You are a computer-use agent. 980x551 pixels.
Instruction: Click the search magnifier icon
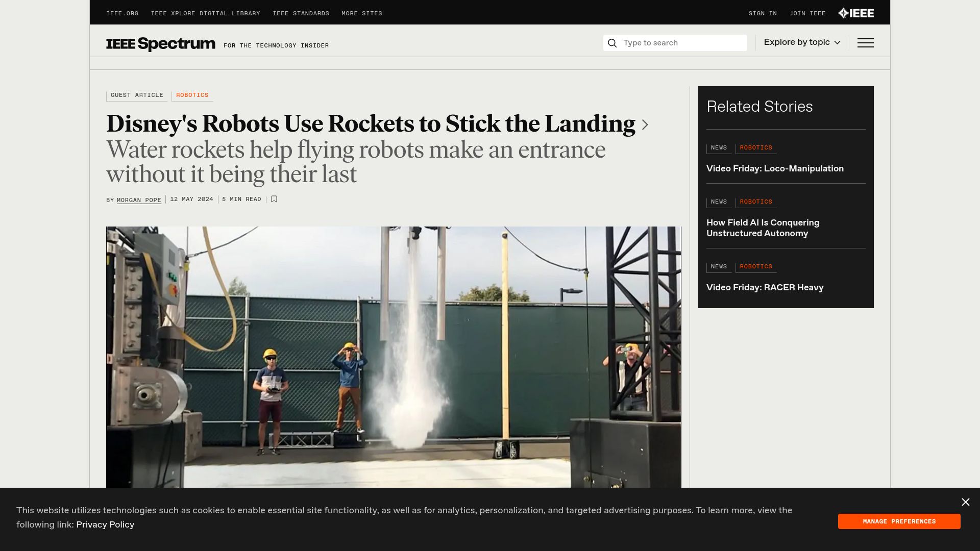click(612, 43)
